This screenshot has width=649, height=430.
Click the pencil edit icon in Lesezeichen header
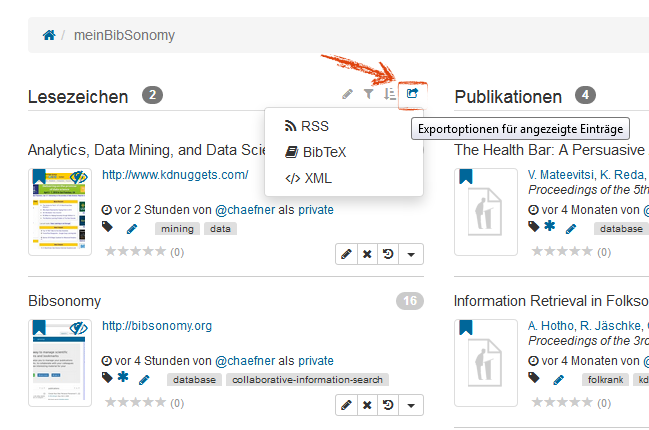coord(348,94)
